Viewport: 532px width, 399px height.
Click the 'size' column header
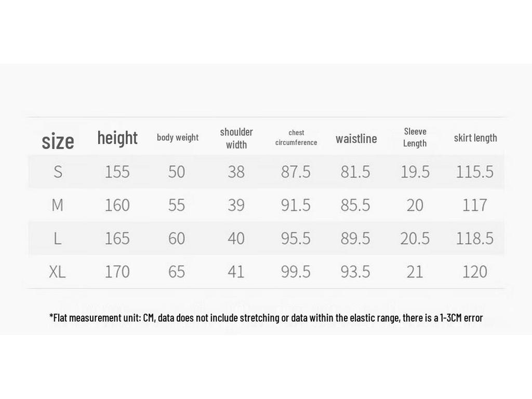coord(58,141)
